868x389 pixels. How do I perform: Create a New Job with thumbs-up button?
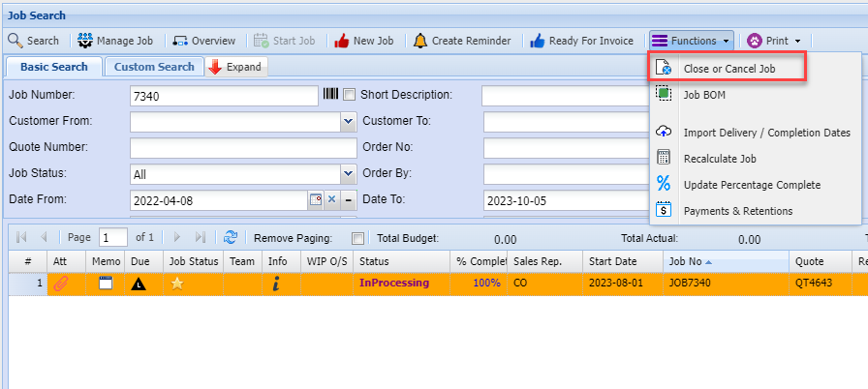point(364,41)
